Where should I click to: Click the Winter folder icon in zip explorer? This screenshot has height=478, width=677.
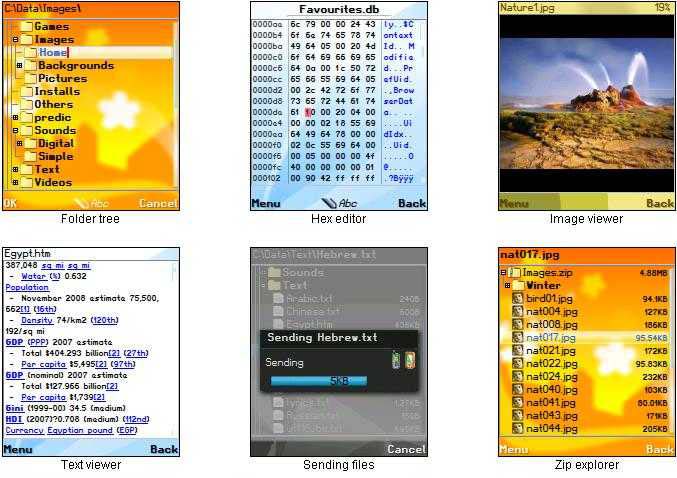[518, 285]
